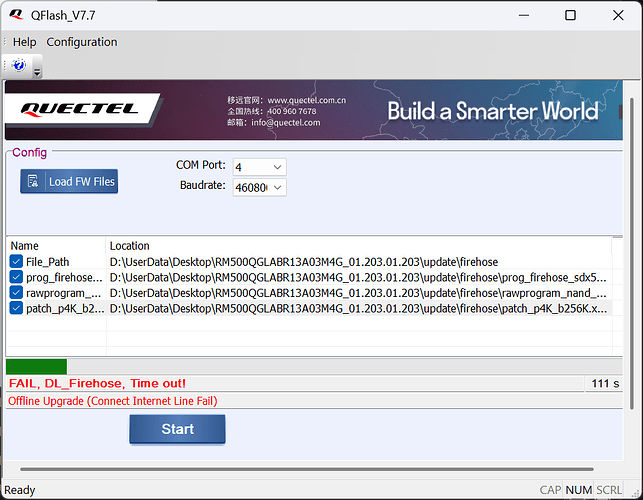Minimize the QFlash window
The height and width of the screenshot is (500, 643).
pos(524,15)
